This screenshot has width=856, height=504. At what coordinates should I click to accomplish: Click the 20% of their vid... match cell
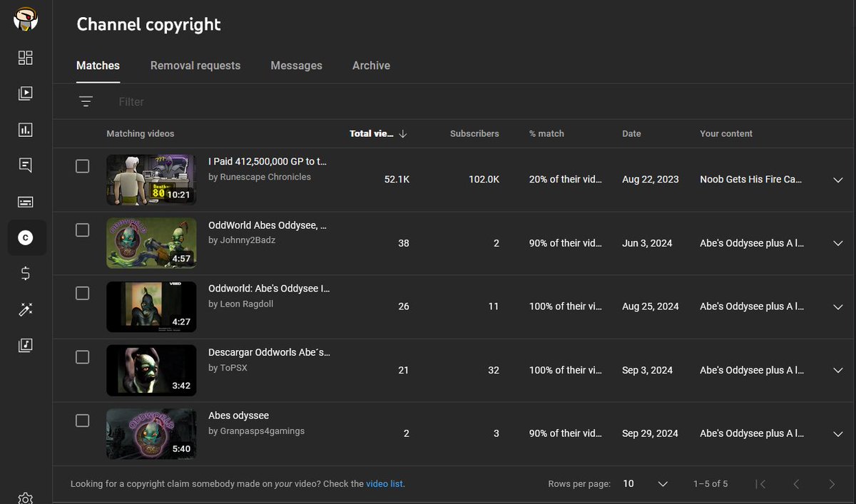point(566,180)
